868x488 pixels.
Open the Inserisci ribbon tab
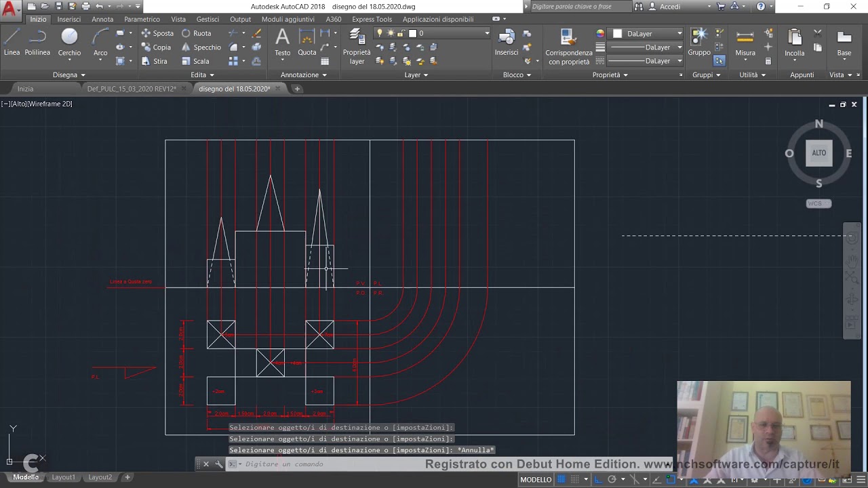coord(69,20)
